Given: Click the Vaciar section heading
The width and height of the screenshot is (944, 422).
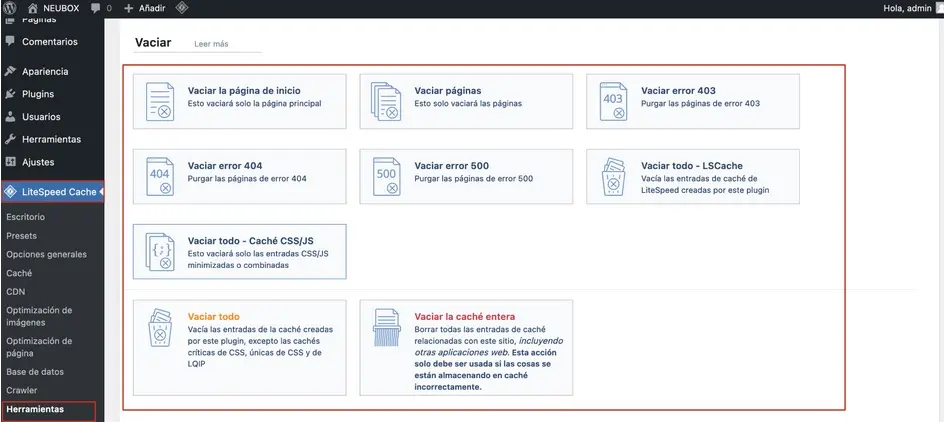Looking at the screenshot, I should pos(153,43).
